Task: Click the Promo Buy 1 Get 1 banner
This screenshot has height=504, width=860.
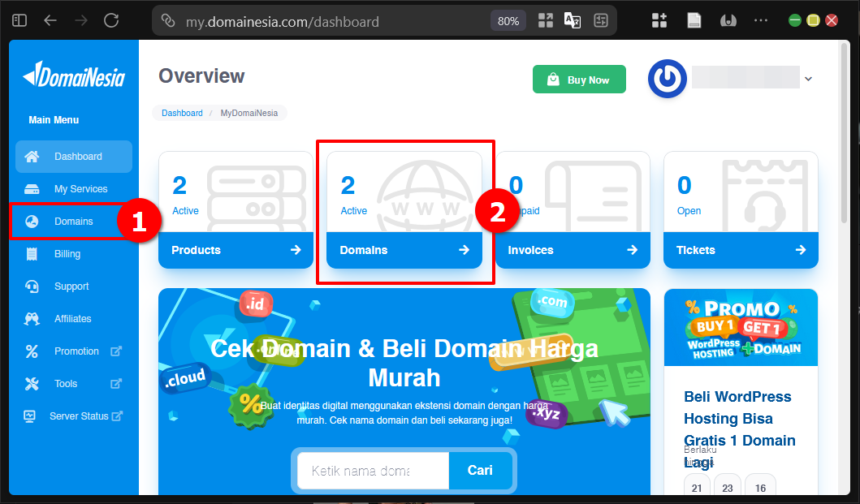Action: coord(741,327)
